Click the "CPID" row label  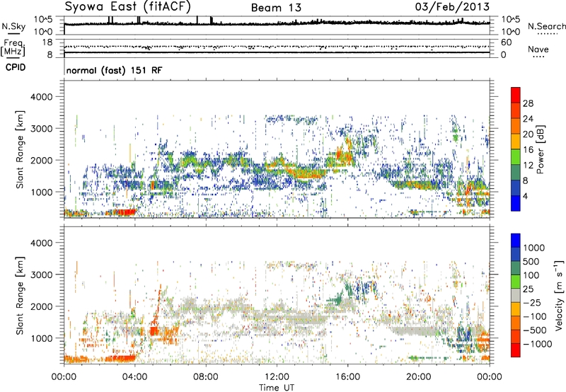[16, 67]
